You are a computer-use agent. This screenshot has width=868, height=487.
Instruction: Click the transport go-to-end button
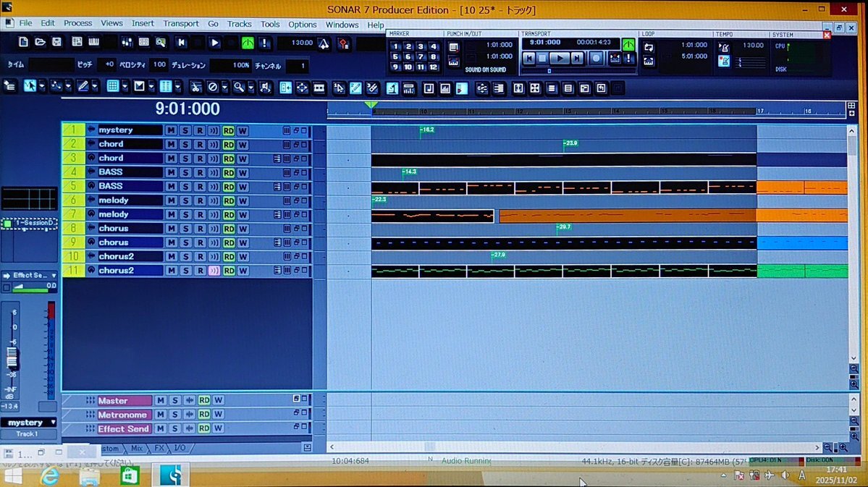pyautogui.click(x=577, y=58)
